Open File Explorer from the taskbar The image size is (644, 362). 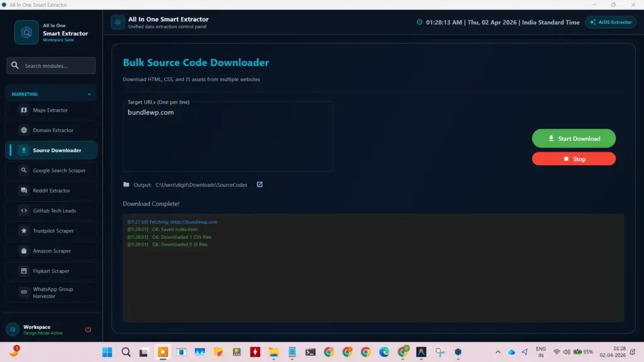274,352
